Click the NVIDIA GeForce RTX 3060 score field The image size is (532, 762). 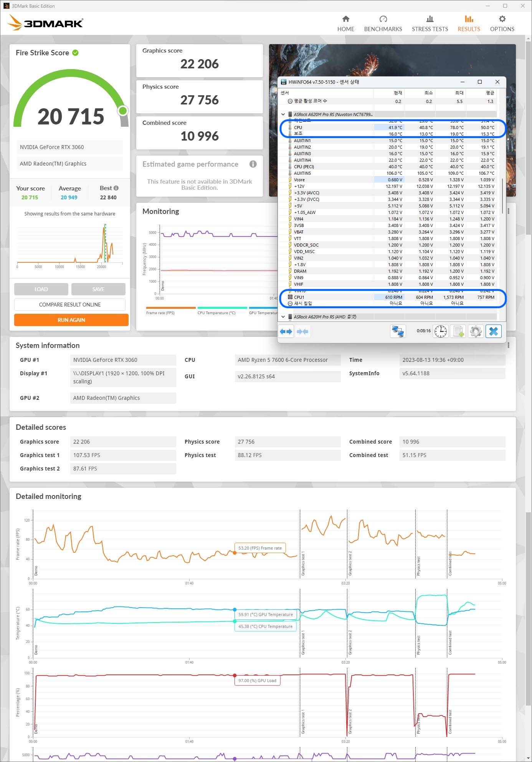click(70, 147)
